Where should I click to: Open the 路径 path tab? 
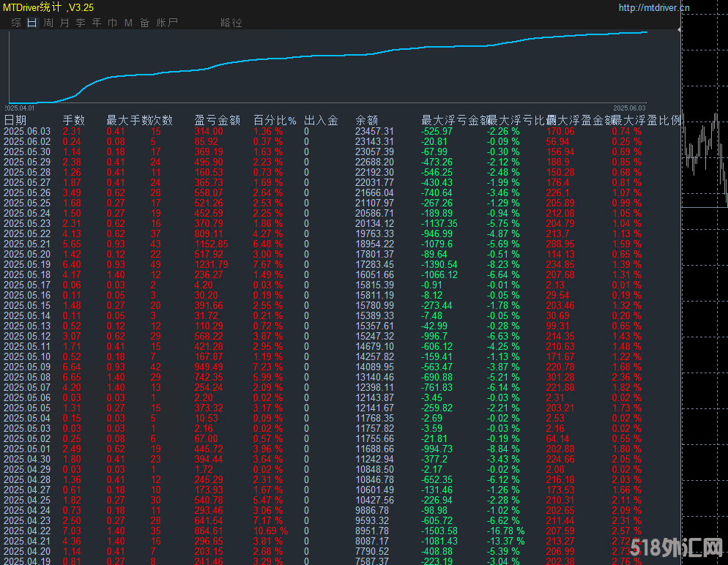coord(231,23)
